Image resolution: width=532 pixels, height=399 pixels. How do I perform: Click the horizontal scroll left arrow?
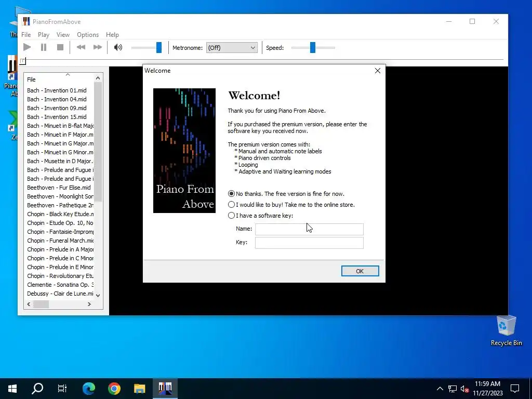click(29, 304)
